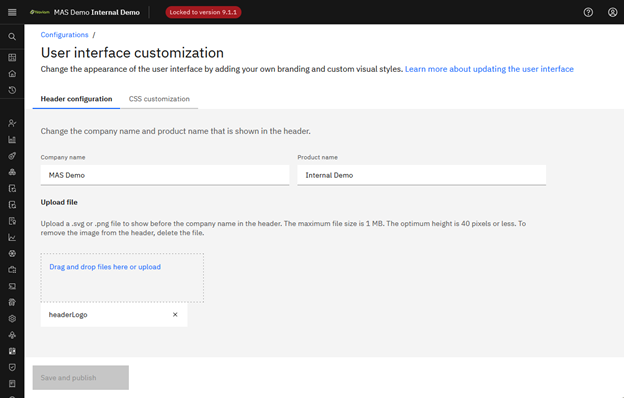Click the three-circles cluster sidebar icon
Viewport: 624px width, 399px height.
tap(12, 172)
